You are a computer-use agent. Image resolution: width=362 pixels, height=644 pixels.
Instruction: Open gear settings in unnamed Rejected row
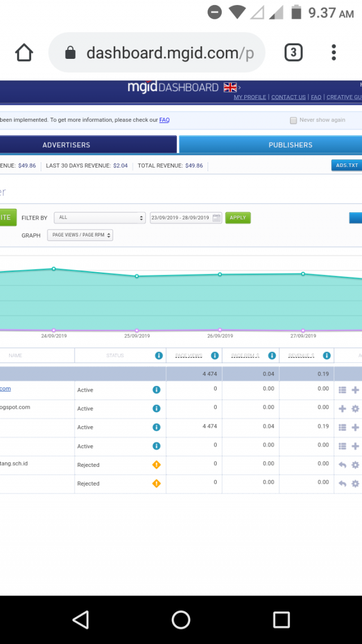[x=355, y=484]
